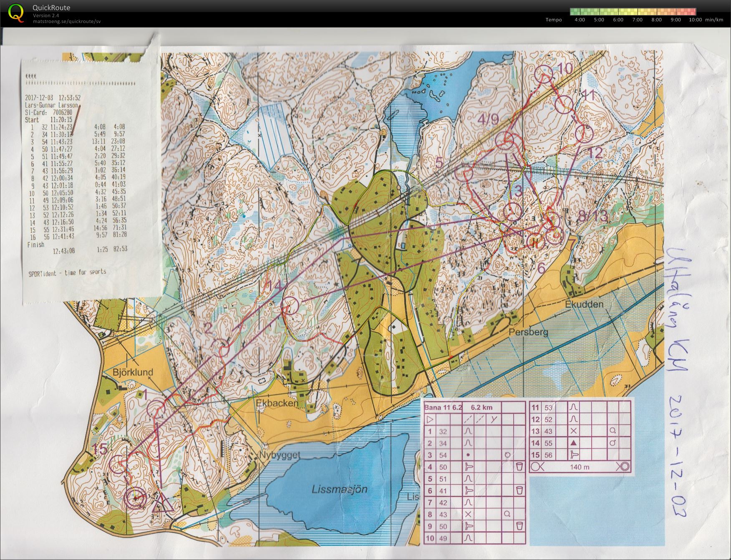Click the 140 m finish row in control table
Image resolution: width=731 pixels, height=560 pixels.
(580, 467)
